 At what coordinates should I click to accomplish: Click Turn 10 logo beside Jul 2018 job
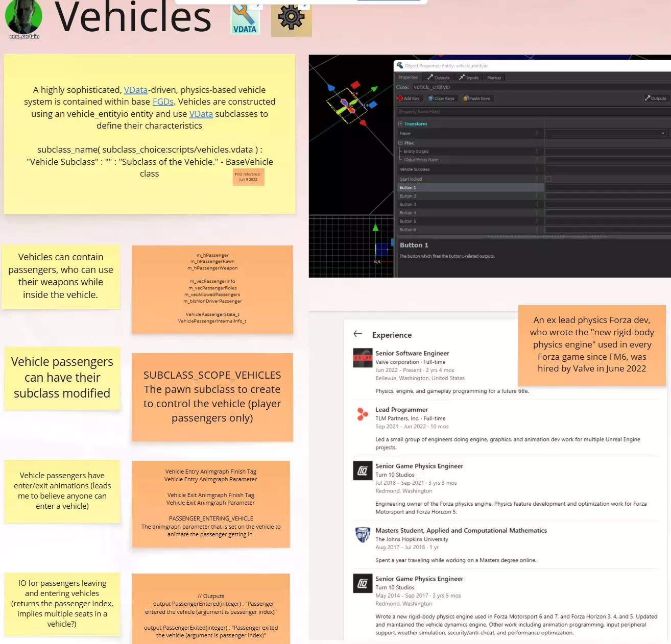363,470
